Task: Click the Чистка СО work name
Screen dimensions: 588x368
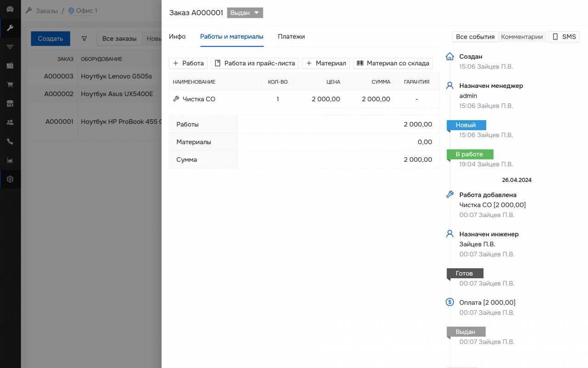Action: click(199, 99)
